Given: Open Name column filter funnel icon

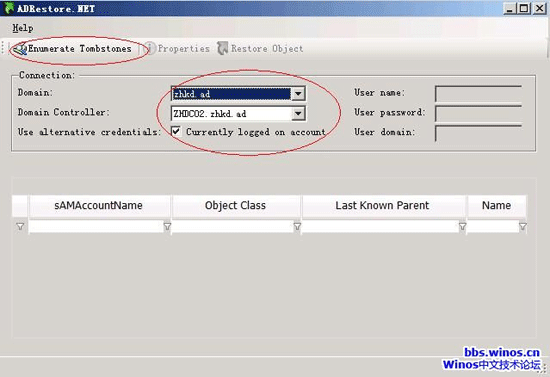Looking at the screenshot, I should [523, 227].
